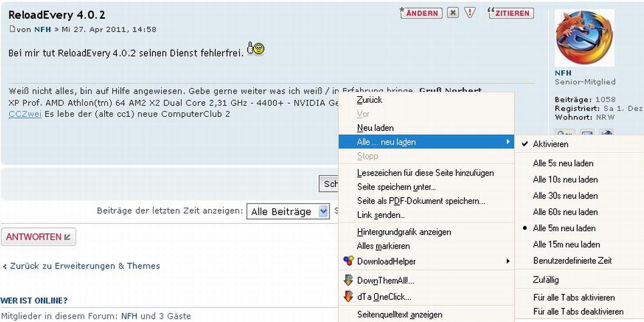The width and height of the screenshot is (644, 322).
Task: Choose 'Seite speichern unter...' from context menu
Action: [x=396, y=187]
